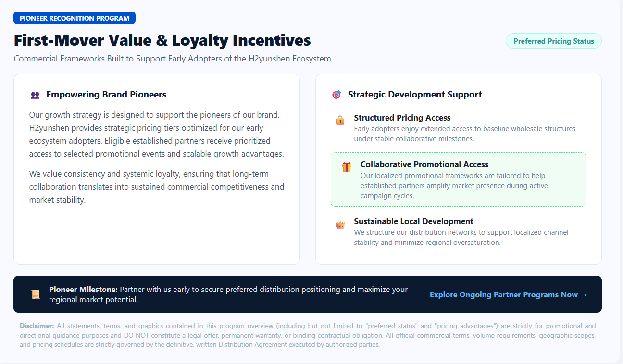Image resolution: width=623 pixels, height=364 pixels.
Task: Click the Pioneer Recognition Program tag
Action: point(75,18)
